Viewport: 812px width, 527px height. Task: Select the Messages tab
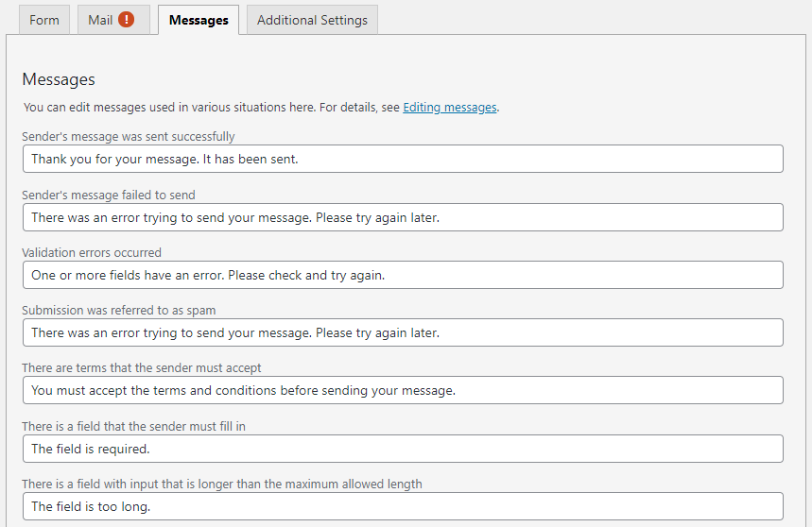[199, 20]
